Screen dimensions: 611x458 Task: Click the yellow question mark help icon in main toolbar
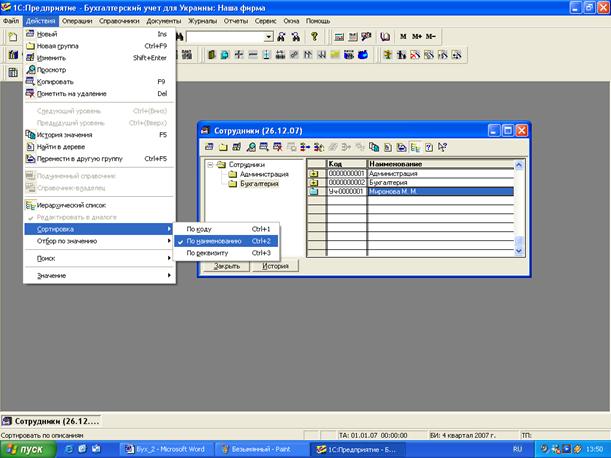[314, 37]
